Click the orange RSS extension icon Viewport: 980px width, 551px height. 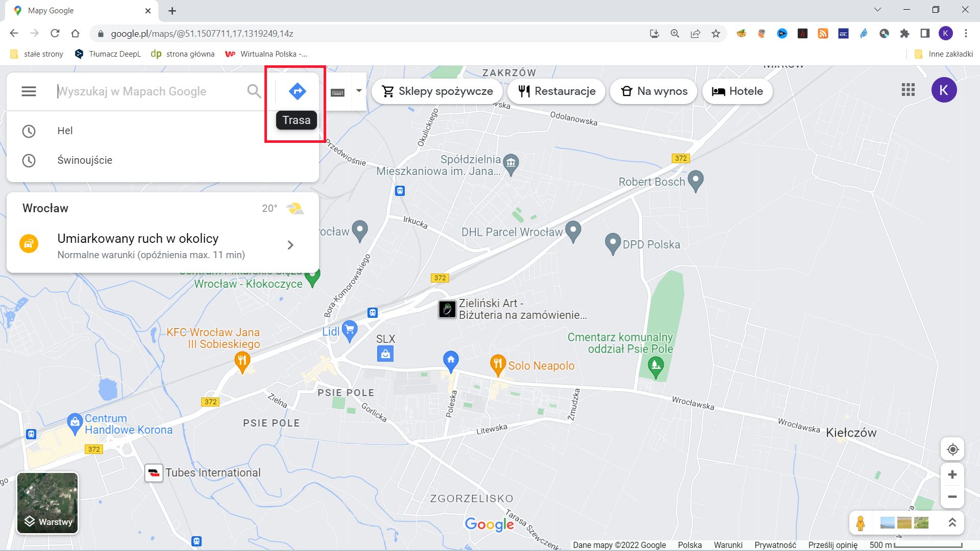[x=823, y=34]
